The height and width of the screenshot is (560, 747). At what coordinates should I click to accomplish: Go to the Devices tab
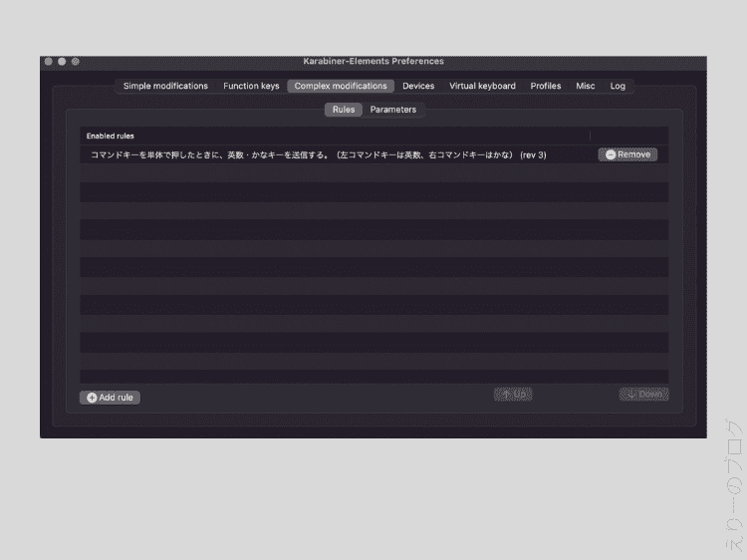(418, 86)
